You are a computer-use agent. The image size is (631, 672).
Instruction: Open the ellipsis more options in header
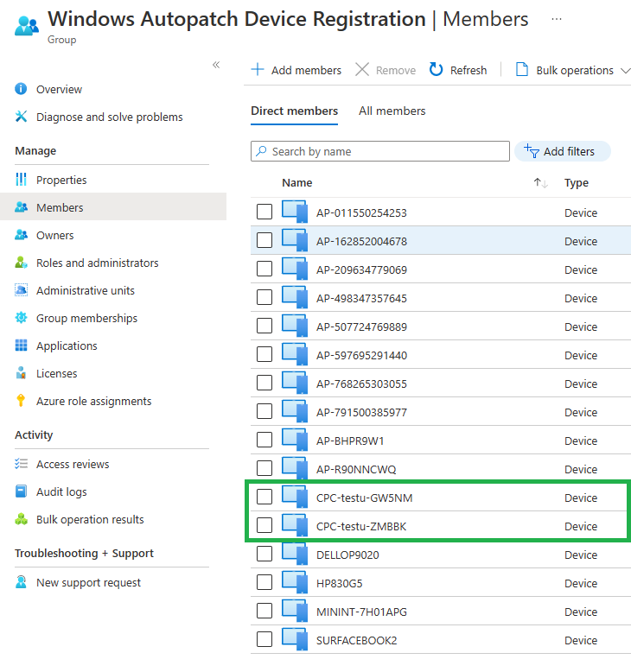click(x=557, y=19)
